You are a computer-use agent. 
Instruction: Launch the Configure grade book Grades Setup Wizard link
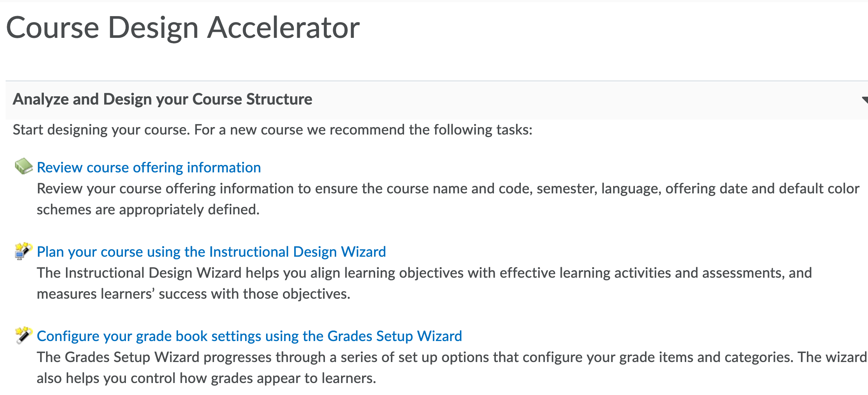249,336
